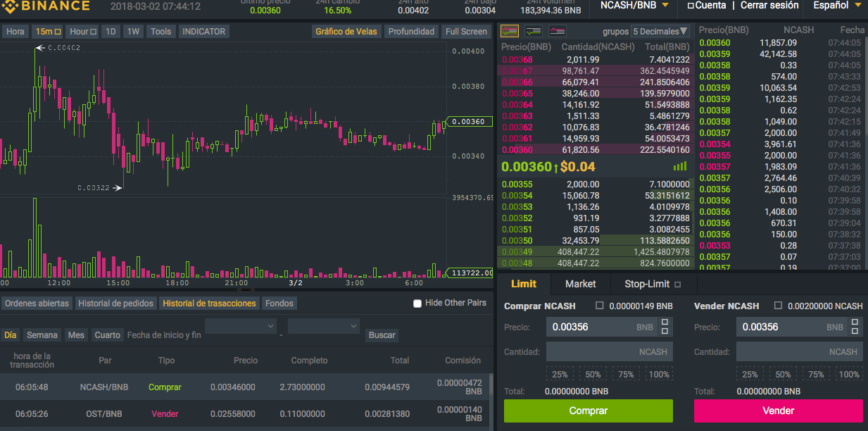This screenshot has width=868, height=431.
Task: Set buy amount to 50%
Action: [593, 374]
